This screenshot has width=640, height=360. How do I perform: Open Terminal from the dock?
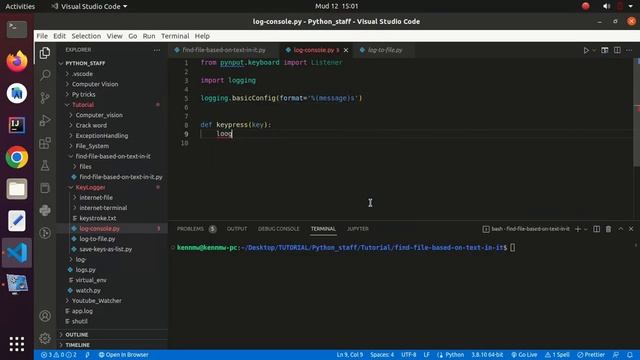(x=17, y=29)
